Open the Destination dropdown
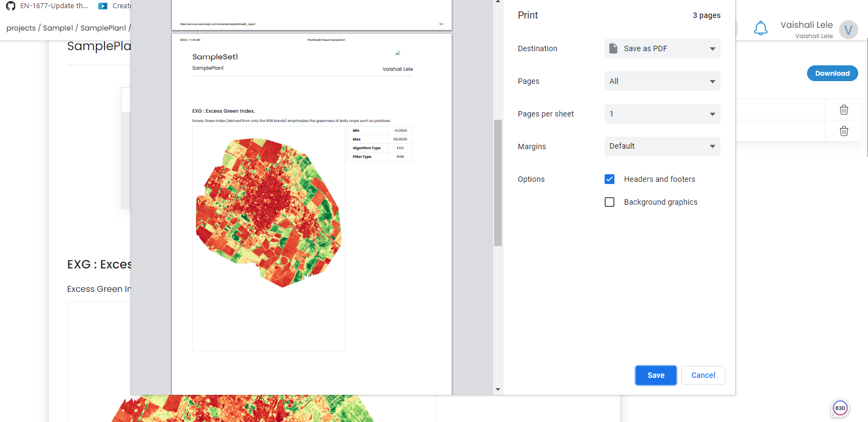Viewport: 868px width, 422px height. (x=662, y=48)
